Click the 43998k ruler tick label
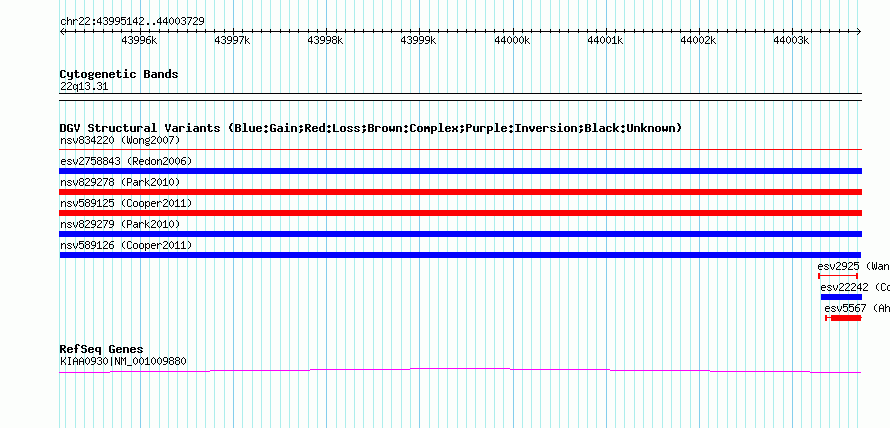The height and width of the screenshot is (428, 890). (325, 41)
